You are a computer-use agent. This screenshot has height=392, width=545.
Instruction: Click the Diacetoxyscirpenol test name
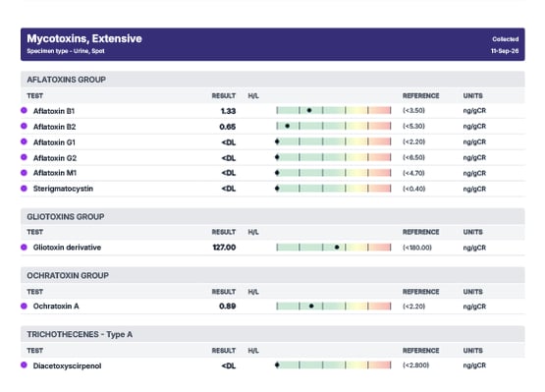[x=67, y=365]
